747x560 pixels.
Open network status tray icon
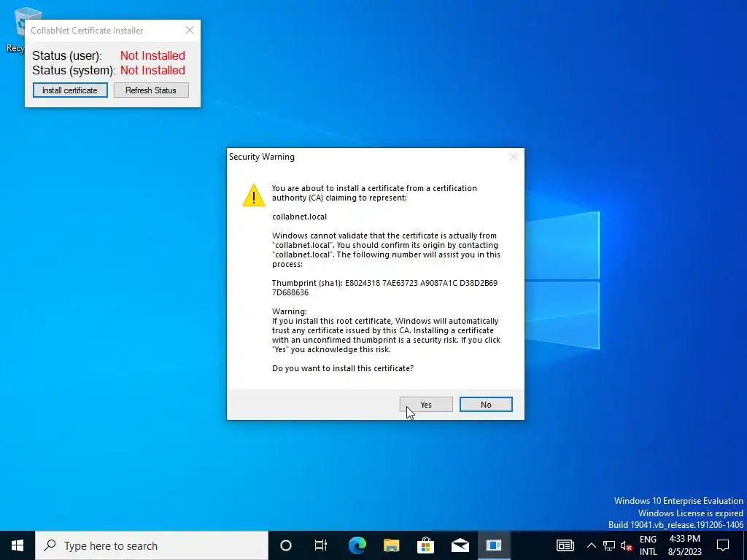point(609,545)
